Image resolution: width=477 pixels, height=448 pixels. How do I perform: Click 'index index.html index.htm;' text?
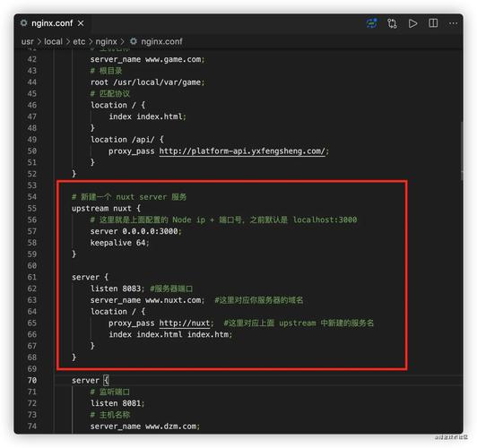(x=170, y=334)
